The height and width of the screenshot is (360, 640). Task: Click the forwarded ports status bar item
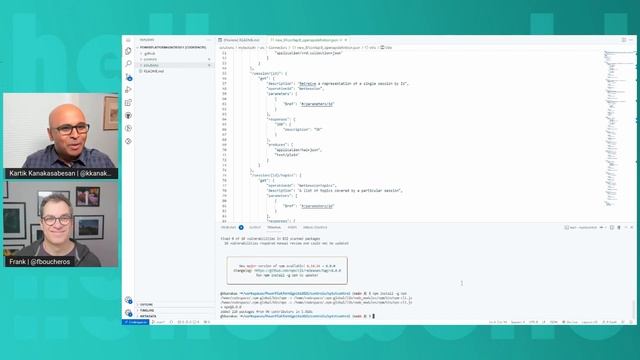coord(207,322)
